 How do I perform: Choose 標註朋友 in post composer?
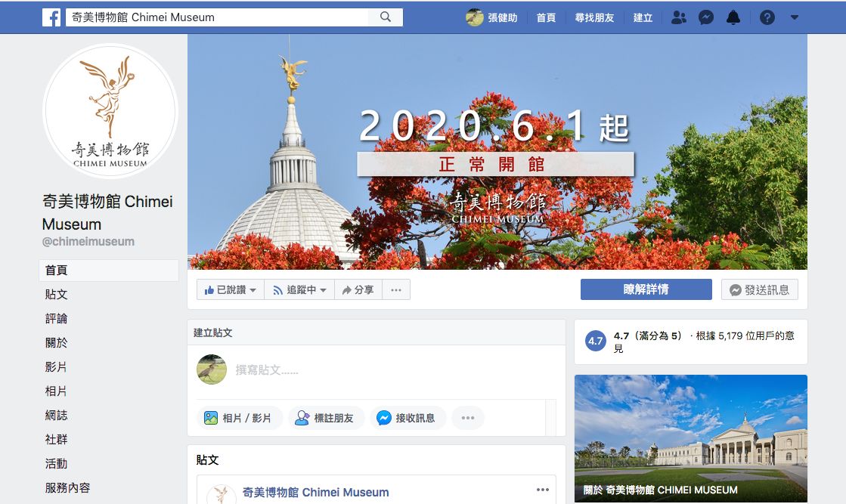325,418
